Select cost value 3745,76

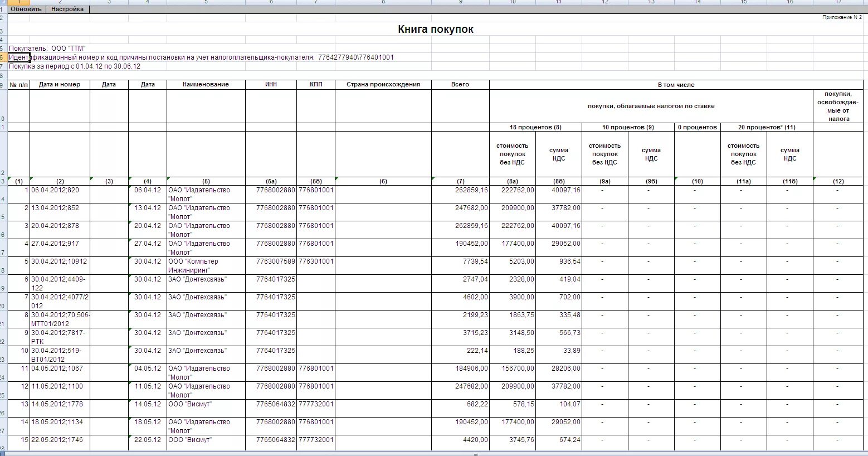click(x=513, y=443)
